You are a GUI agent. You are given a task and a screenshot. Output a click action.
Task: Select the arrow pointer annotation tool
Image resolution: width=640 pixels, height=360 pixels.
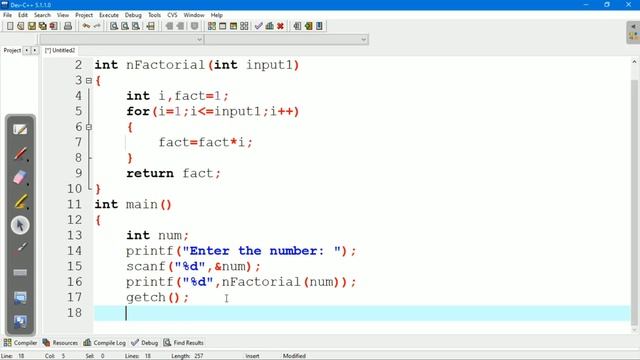pyautogui.click(x=20, y=225)
